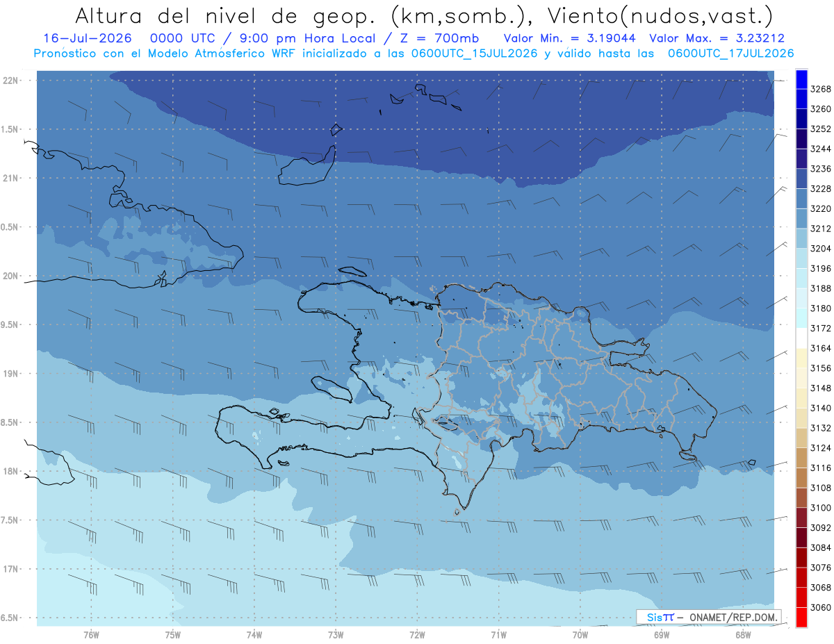834x644 pixels.
Task: Click the '6.5N' latitude label
Action: 10,618
